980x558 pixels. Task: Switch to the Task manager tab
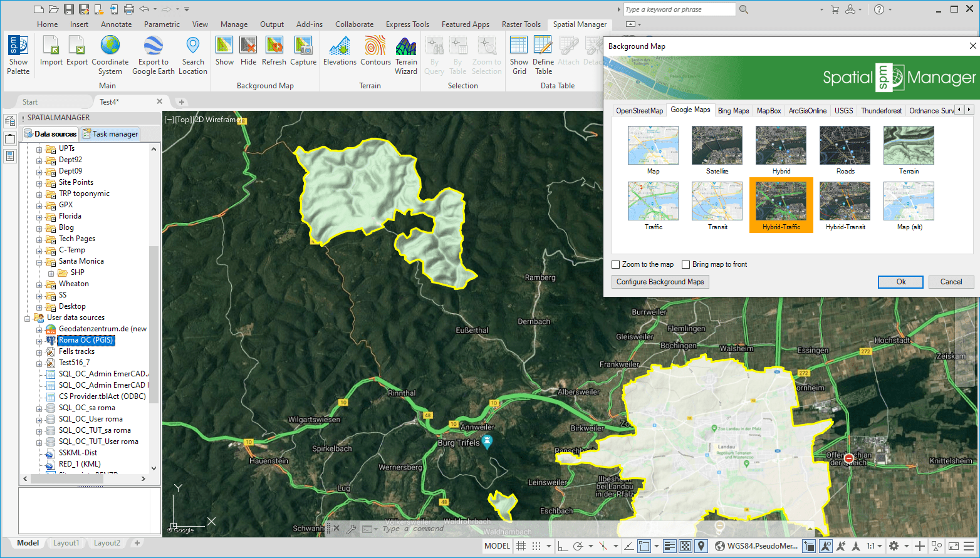[x=110, y=134]
